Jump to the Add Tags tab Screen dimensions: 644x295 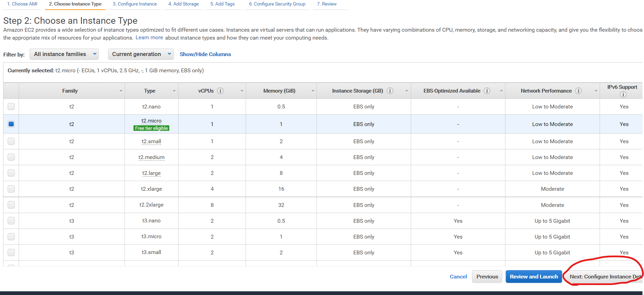coord(223,4)
